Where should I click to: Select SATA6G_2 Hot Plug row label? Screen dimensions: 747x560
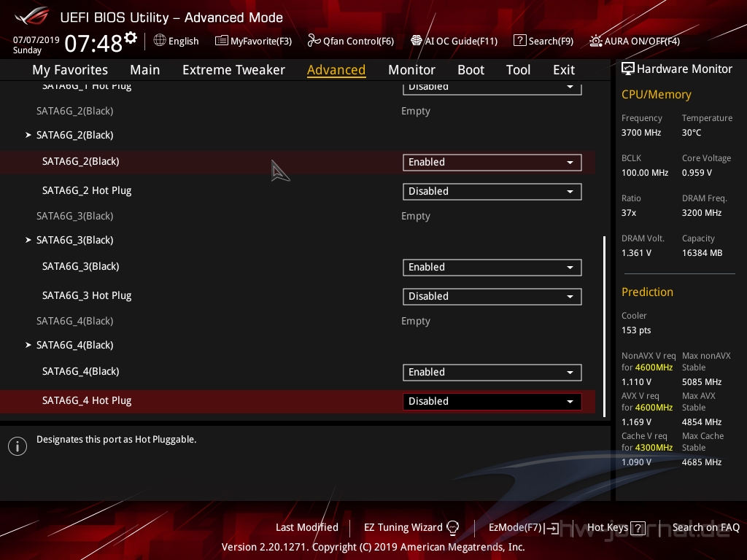87,191
